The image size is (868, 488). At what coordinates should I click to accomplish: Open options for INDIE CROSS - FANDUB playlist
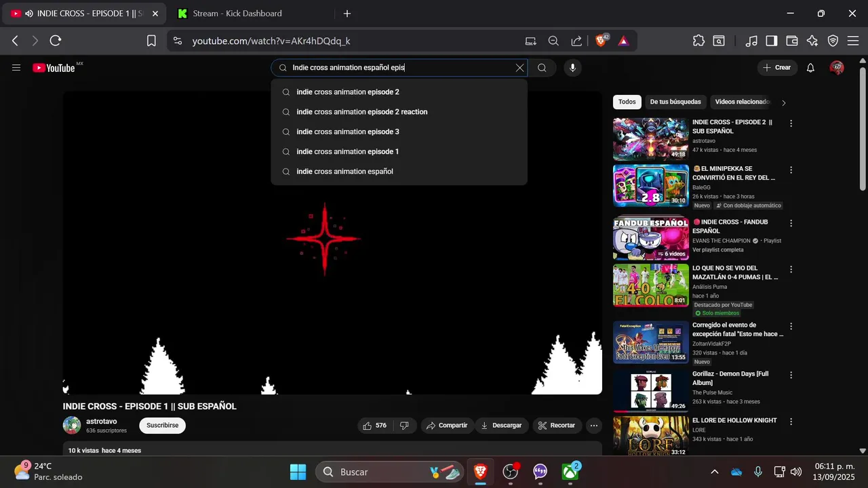click(791, 223)
